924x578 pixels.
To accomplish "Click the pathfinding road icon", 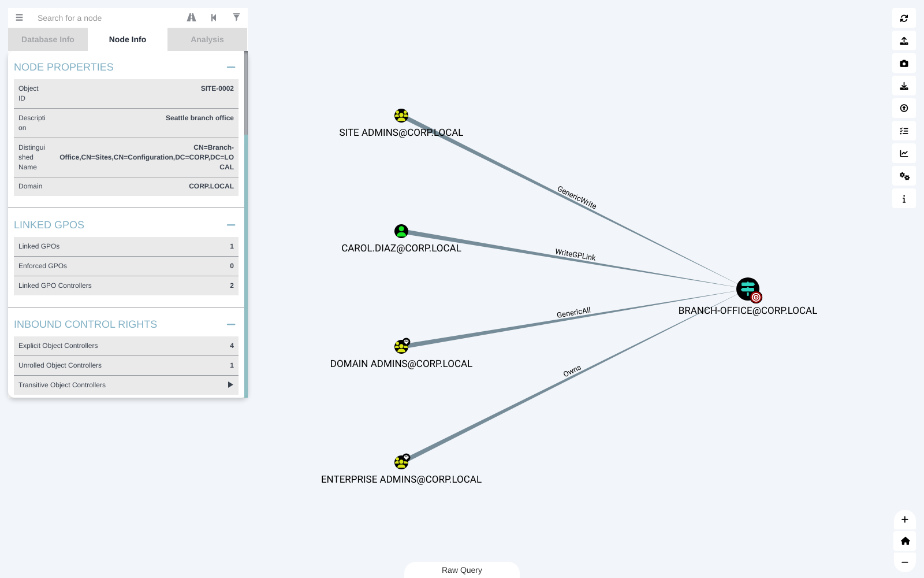I will (191, 18).
